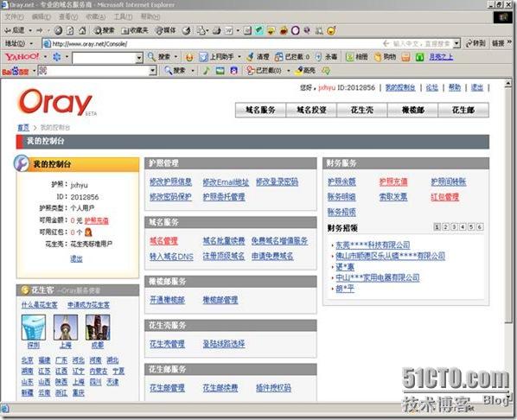
Task: Go to page 3 of 财务招领 pager
Action: tap(454, 226)
